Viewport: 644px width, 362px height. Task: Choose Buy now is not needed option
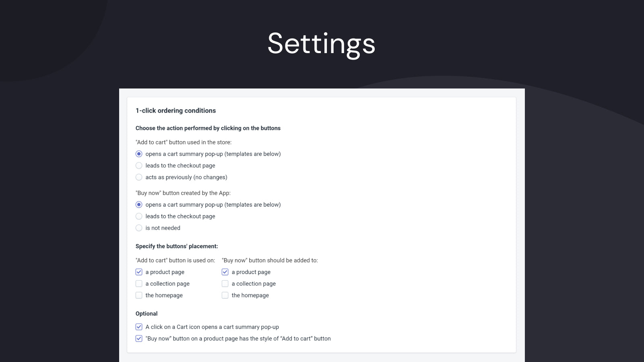[139, 228]
